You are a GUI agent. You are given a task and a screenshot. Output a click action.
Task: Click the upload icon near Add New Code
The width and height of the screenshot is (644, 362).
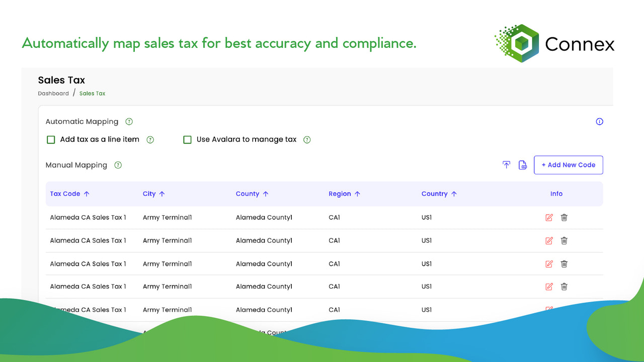506,165
